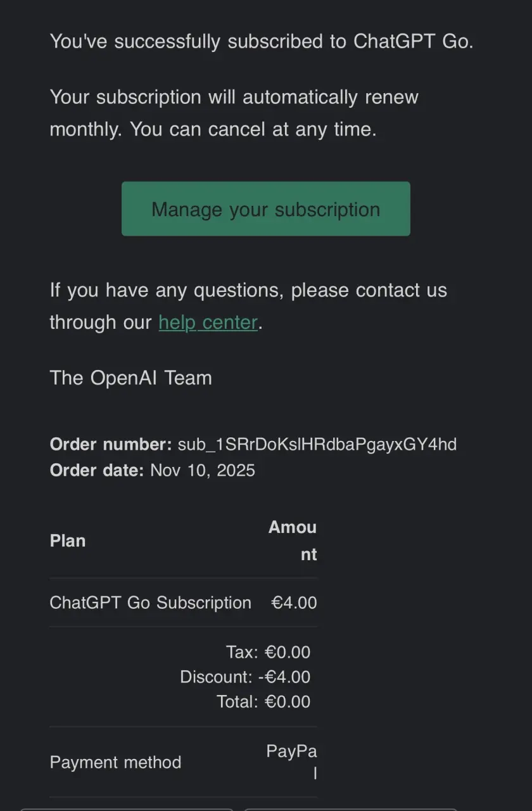
Task: Follow the help center link
Action: tap(208, 322)
